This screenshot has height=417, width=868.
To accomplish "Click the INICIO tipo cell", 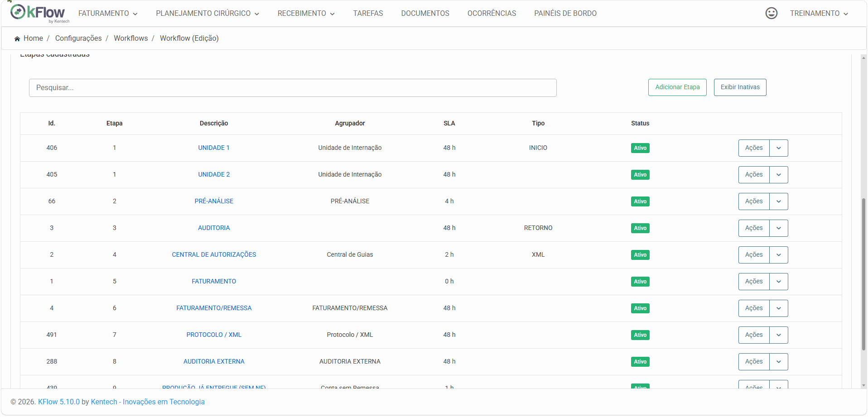I will coord(538,148).
